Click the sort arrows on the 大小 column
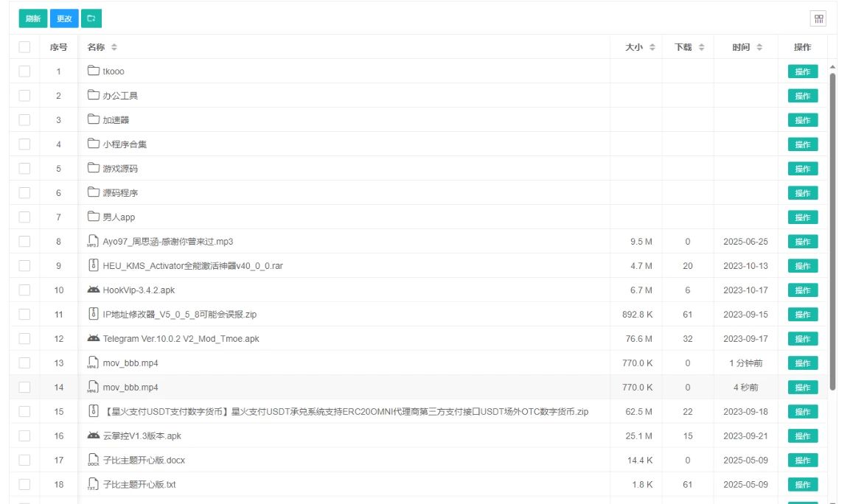This screenshot has height=504, width=853. click(653, 46)
